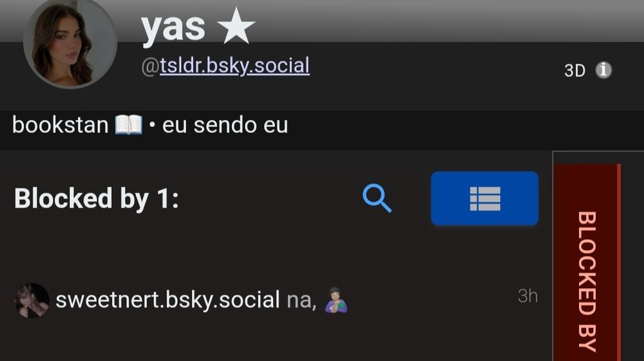644x361 pixels.
Task: Open sweetnert.bsky.social profile link
Action: tap(167, 300)
